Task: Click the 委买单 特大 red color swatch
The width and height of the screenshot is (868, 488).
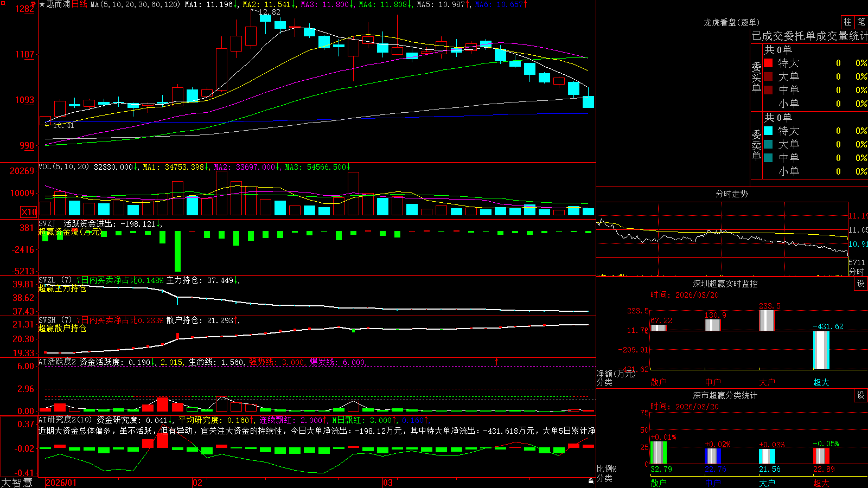Action: (x=768, y=63)
